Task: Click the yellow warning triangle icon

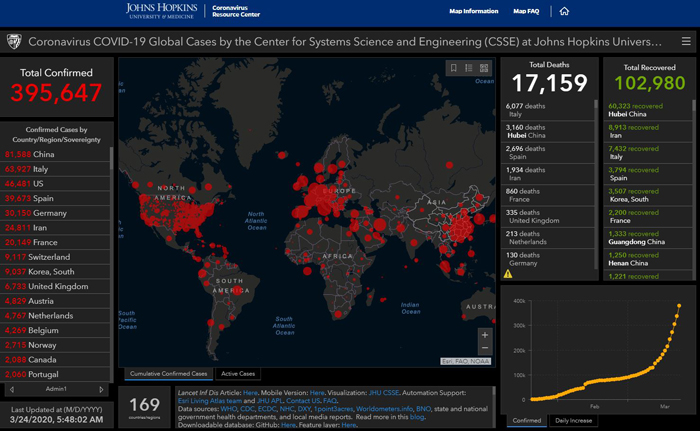Action: 508,274
